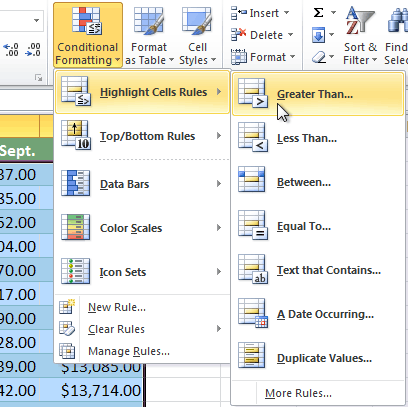This screenshot has height=407, width=408.
Task: Click the Increase Decimal icon
Action: pyautogui.click(x=10, y=50)
